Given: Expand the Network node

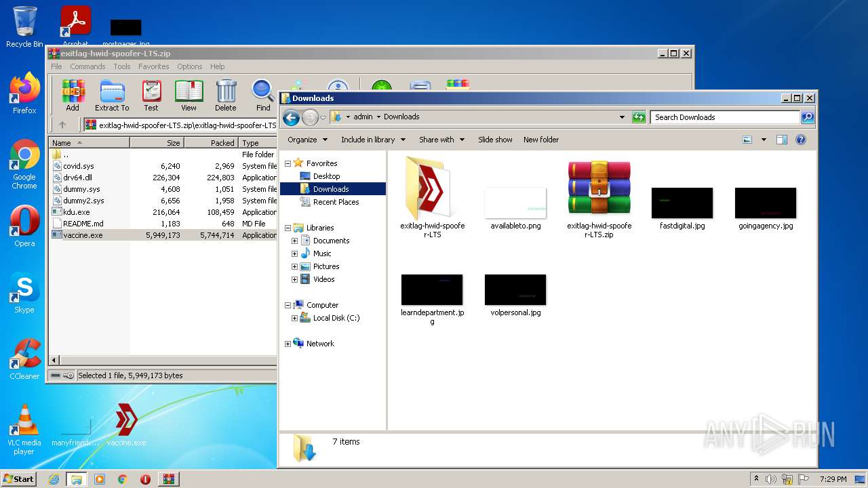Looking at the screenshot, I should point(288,344).
